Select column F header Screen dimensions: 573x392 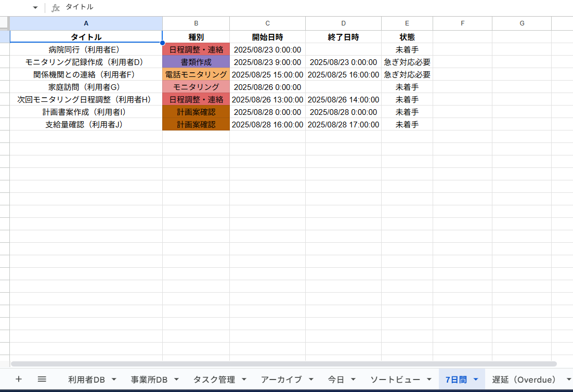[463, 23]
